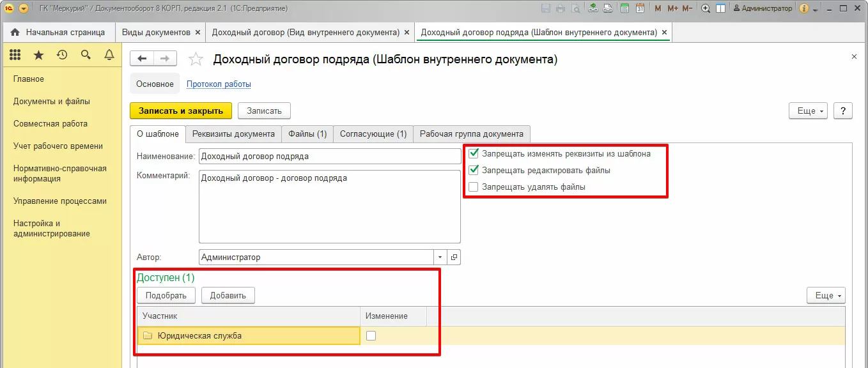
Task: Check Изменение box for Юридическая служба
Action: coord(371,336)
